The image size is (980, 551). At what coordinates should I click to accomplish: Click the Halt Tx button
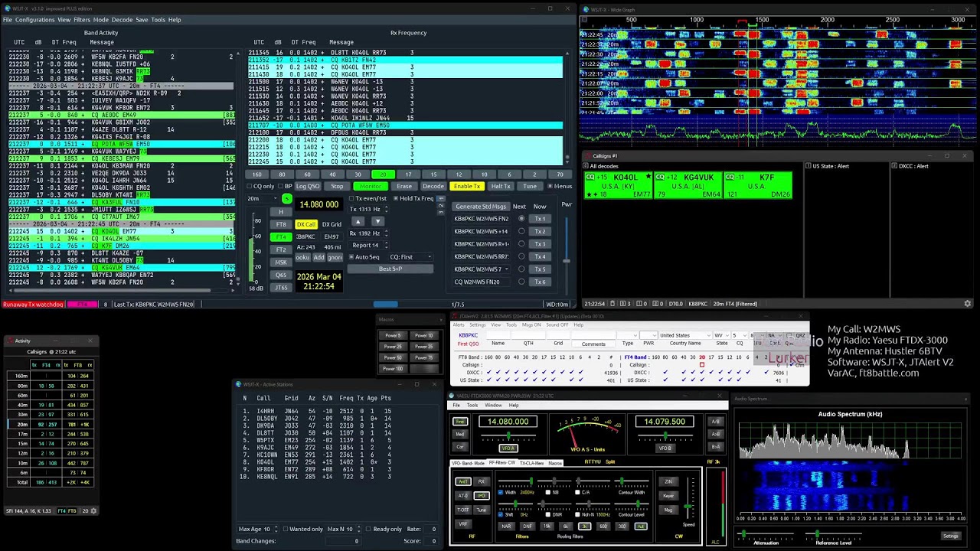[x=501, y=186]
